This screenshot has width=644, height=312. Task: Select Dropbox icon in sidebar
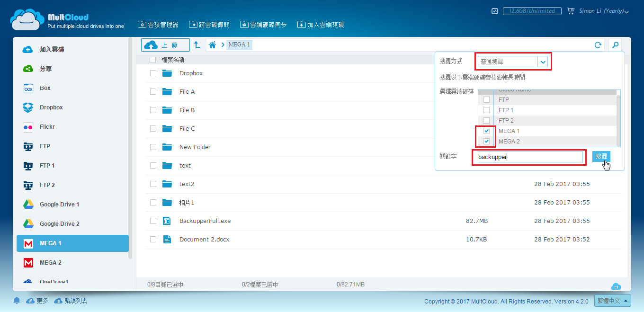pyautogui.click(x=28, y=107)
